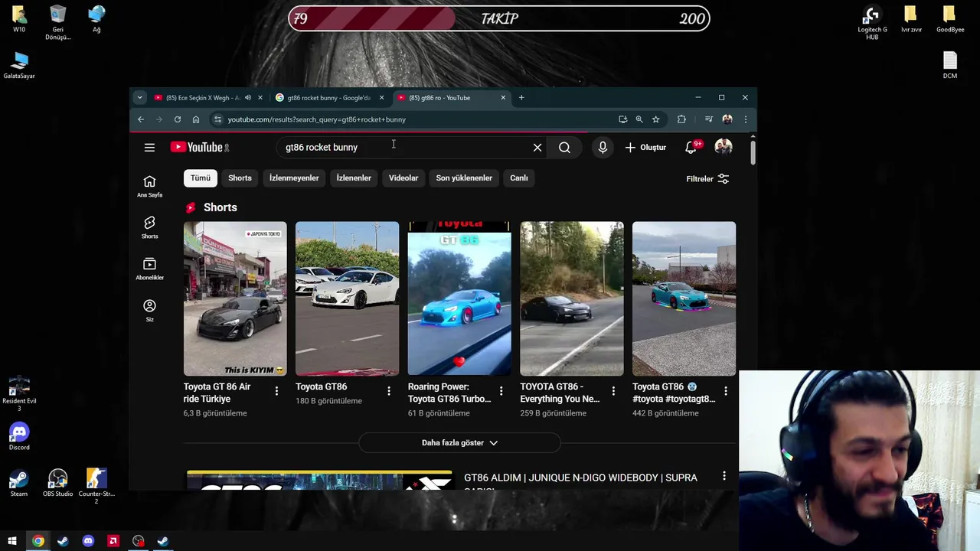Open the YouTube hamburger guide menu

pos(149,147)
